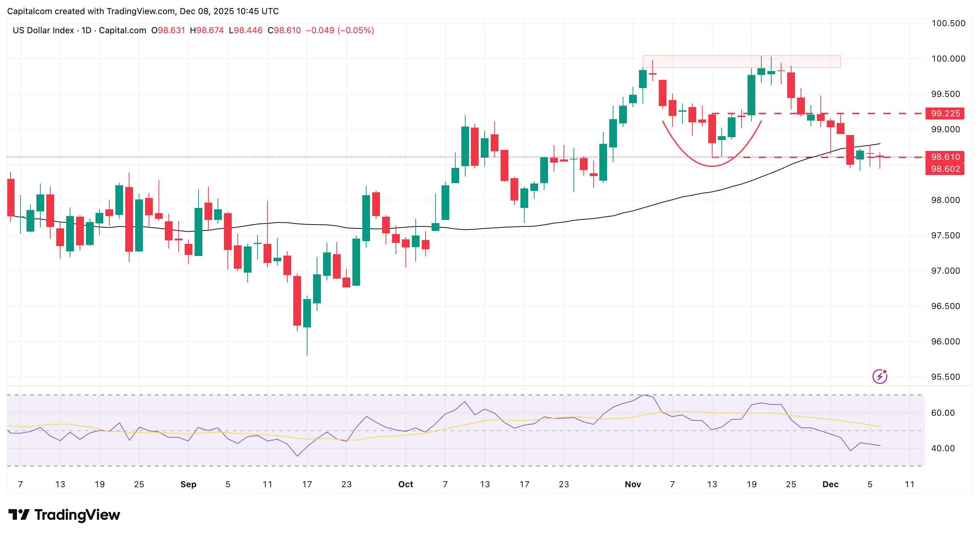Click the purple lightning bolt icon

point(879,376)
